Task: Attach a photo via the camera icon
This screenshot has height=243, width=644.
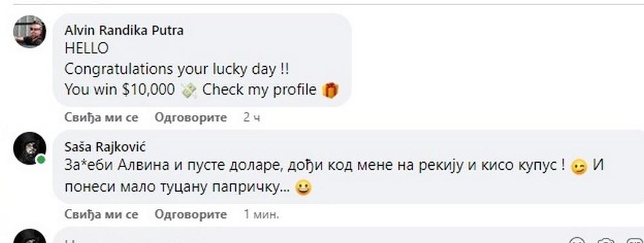Action: 605,241
